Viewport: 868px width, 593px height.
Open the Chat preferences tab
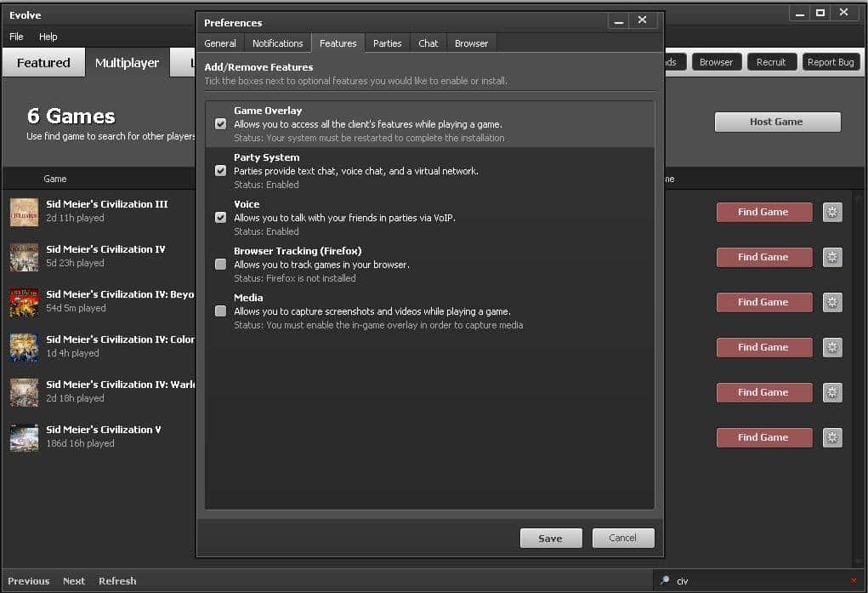click(428, 43)
